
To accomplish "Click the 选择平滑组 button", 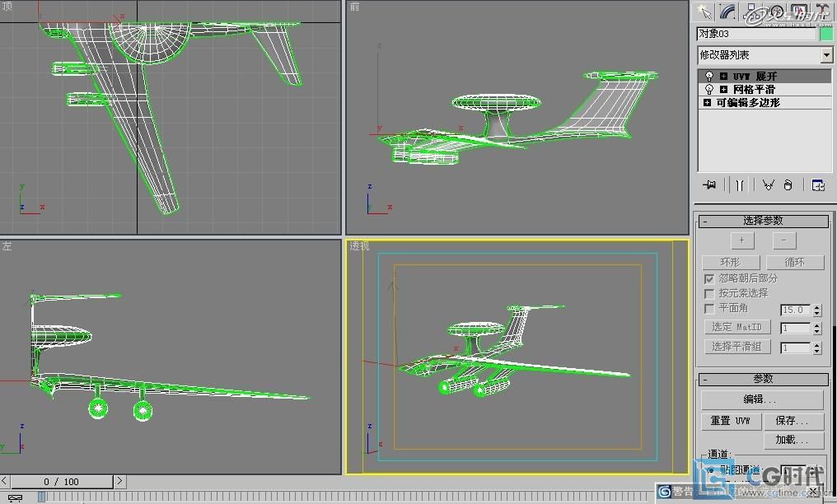I will point(736,347).
